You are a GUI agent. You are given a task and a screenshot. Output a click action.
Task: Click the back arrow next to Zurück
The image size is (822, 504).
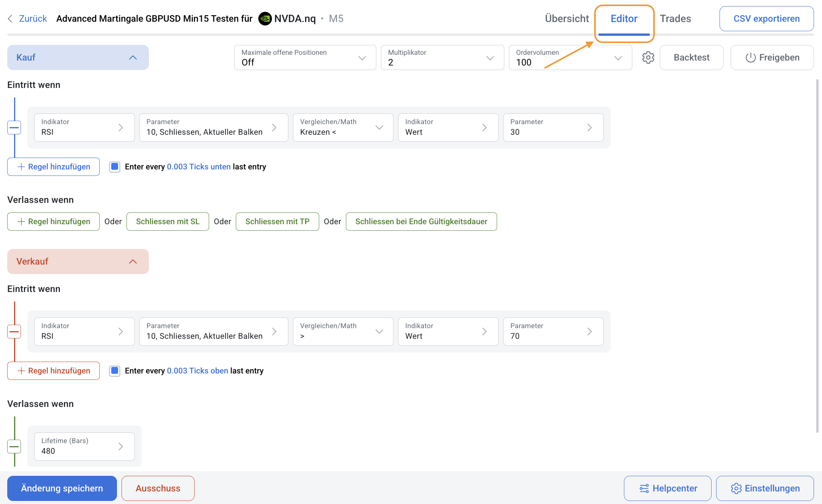click(x=10, y=19)
